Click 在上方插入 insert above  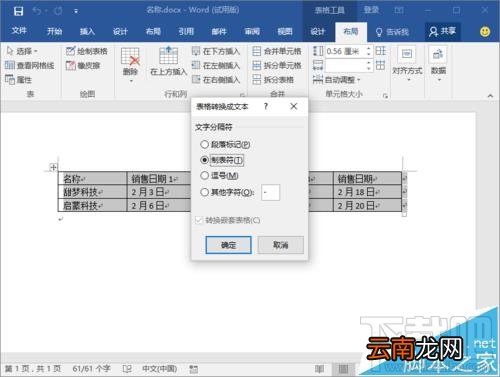168,61
